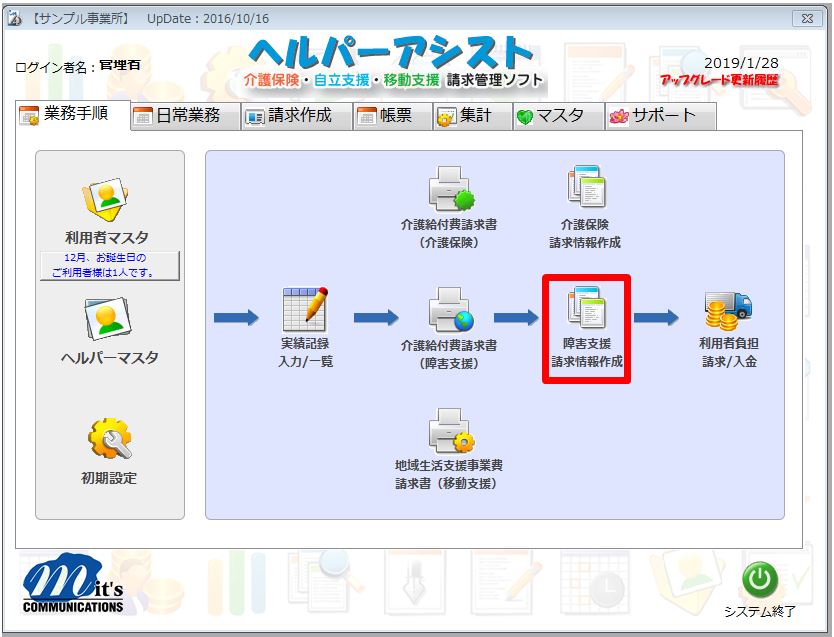Open 介護保険 請求情報作成 icon
This screenshot has width=834, height=637.
click(585, 189)
